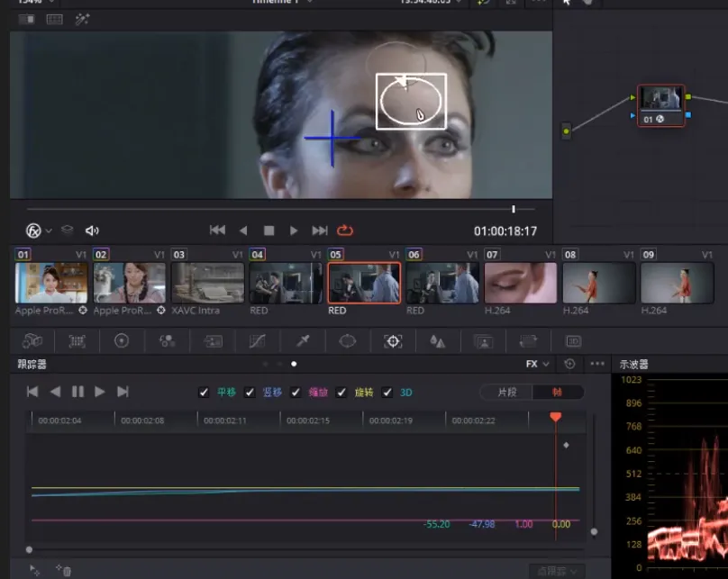
Task: Toggle loop playback in viewer
Action: click(345, 231)
